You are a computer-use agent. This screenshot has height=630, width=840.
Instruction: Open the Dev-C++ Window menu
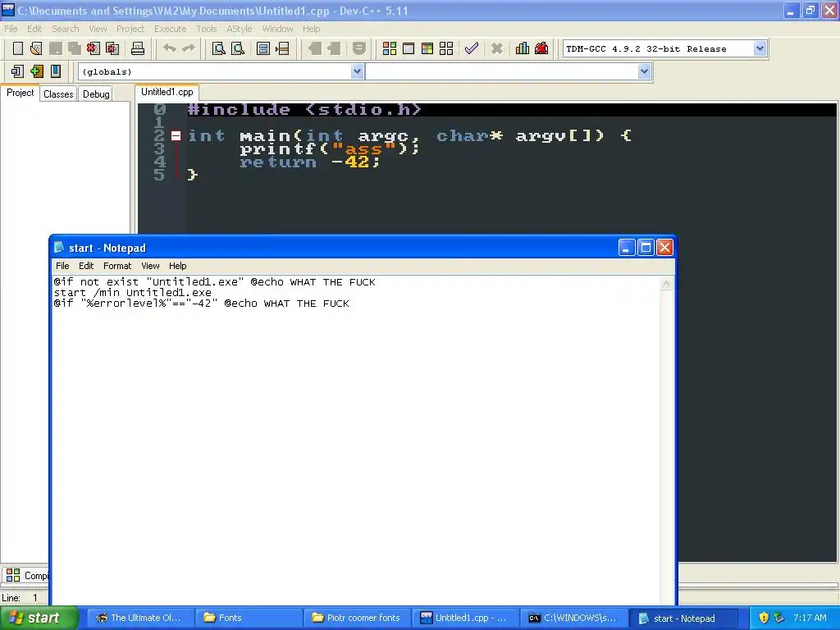(277, 29)
